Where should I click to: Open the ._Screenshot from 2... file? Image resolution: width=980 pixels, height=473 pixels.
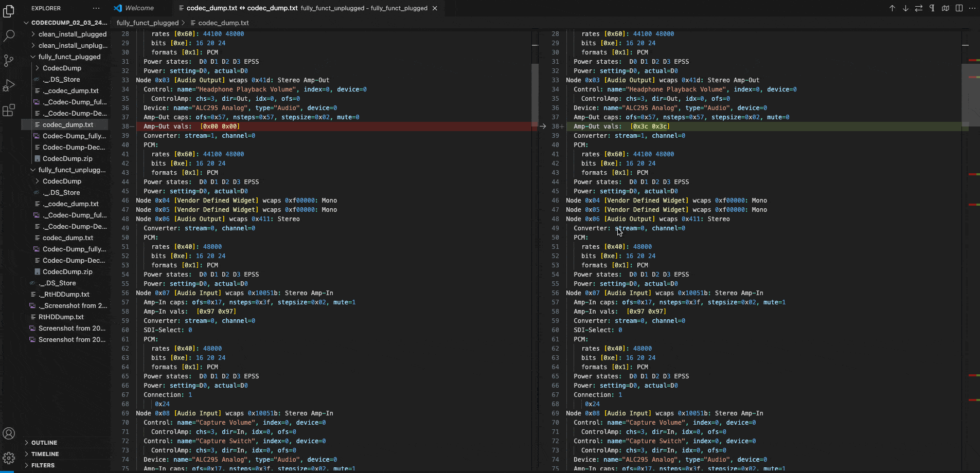(x=65, y=305)
